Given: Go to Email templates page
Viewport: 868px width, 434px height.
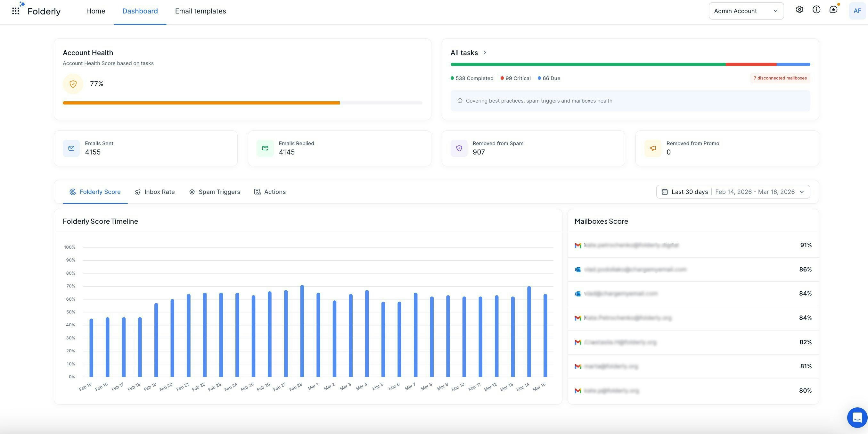Looking at the screenshot, I should click(x=200, y=11).
